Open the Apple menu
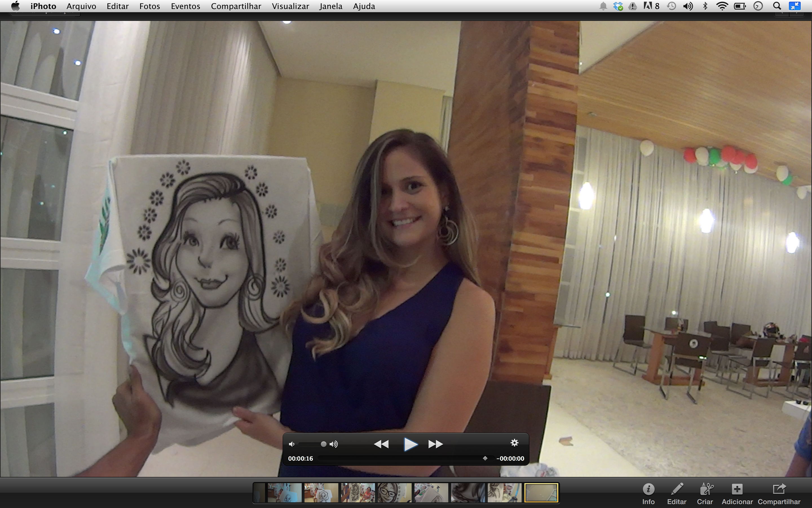This screenshot has width=812, height=508. (16, 6)
